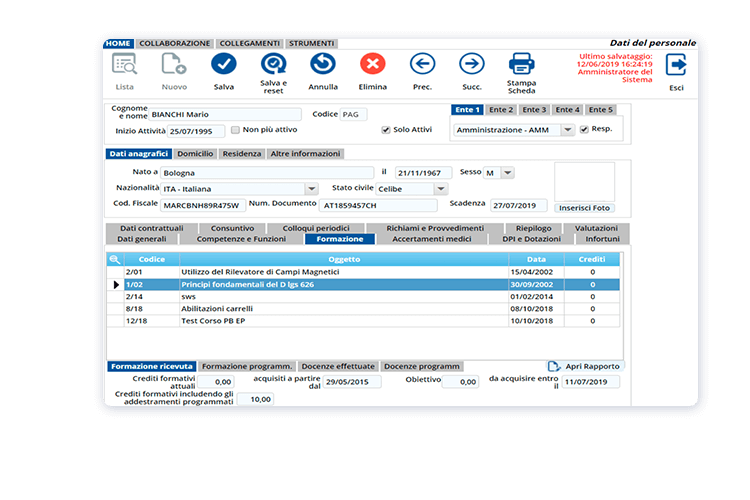Open Riepilogo tab

point(533,228)
